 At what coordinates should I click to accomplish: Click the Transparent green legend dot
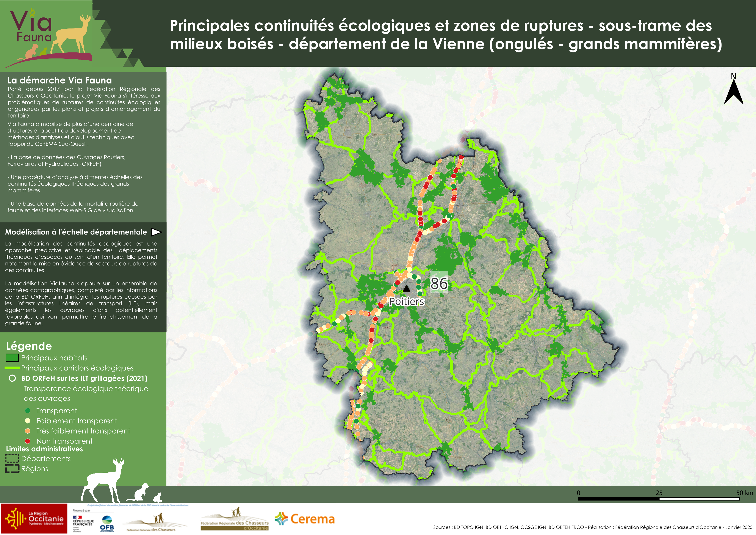(28, 411)
